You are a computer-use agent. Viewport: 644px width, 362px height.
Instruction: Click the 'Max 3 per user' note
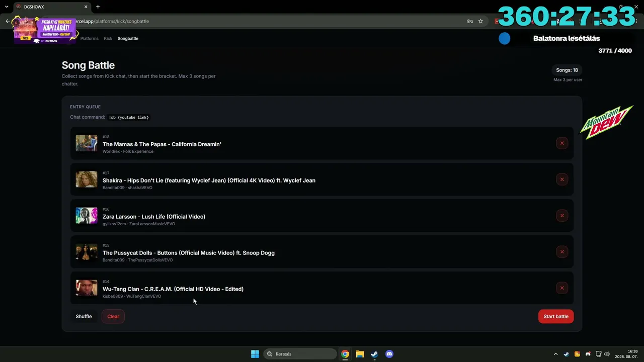coord(568,80)
